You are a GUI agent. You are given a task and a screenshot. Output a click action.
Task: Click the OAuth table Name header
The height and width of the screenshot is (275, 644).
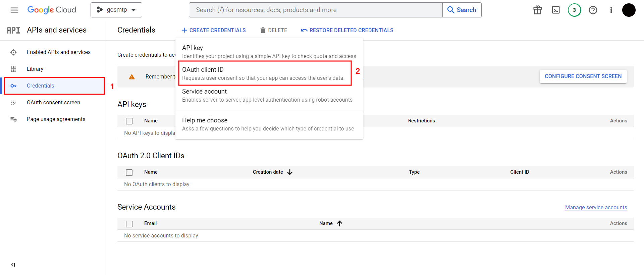tap(151, 172)
